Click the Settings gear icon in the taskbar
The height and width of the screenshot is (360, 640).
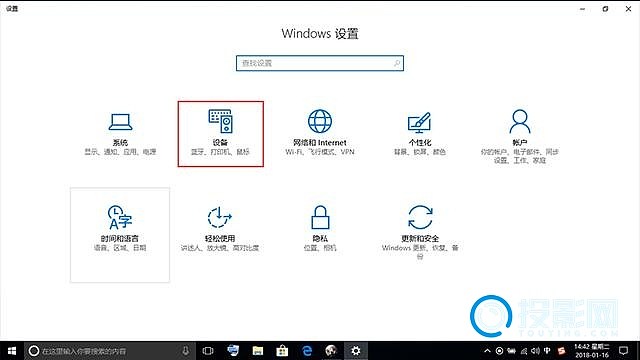pos(356,351)
